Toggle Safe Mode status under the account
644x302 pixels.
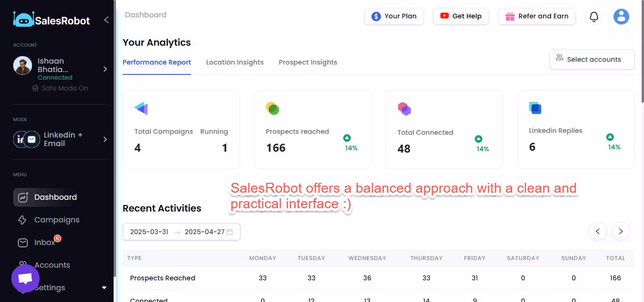pyautogui.click(x=60, y=88)
